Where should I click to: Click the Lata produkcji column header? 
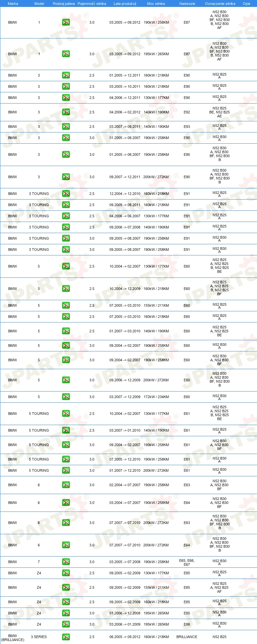click(125, 4)
